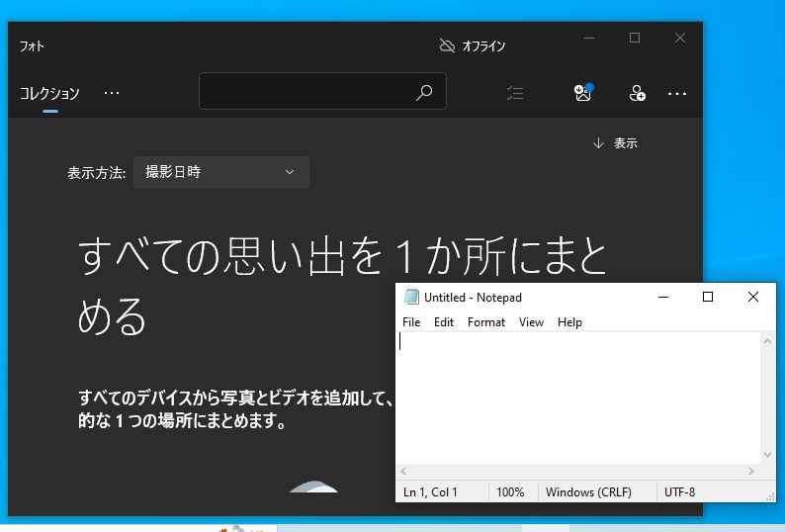Open the Notepad View menu
The height and width of the screenshot is (532, 785).
click(531, 322)
